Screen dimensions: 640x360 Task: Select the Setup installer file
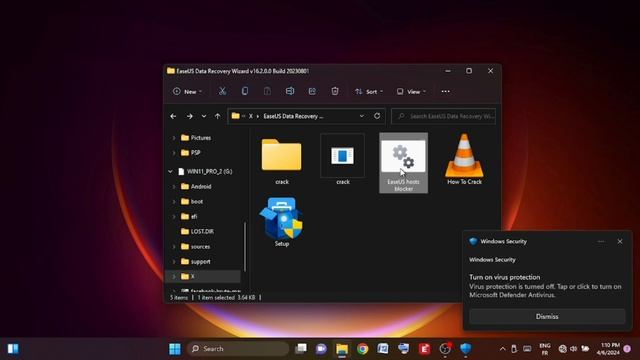pyautogui.click(x=282, y=222)
